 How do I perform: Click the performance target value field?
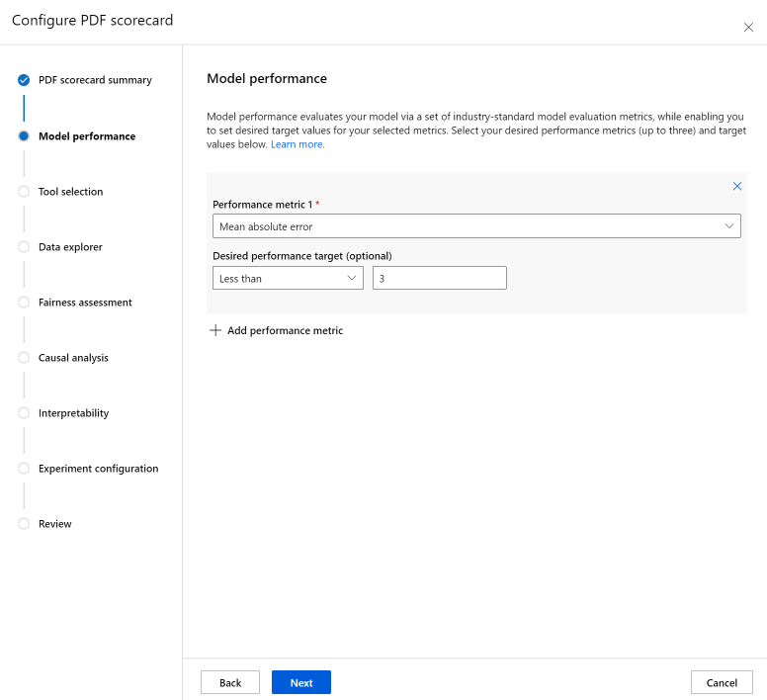tap(439, 279)
